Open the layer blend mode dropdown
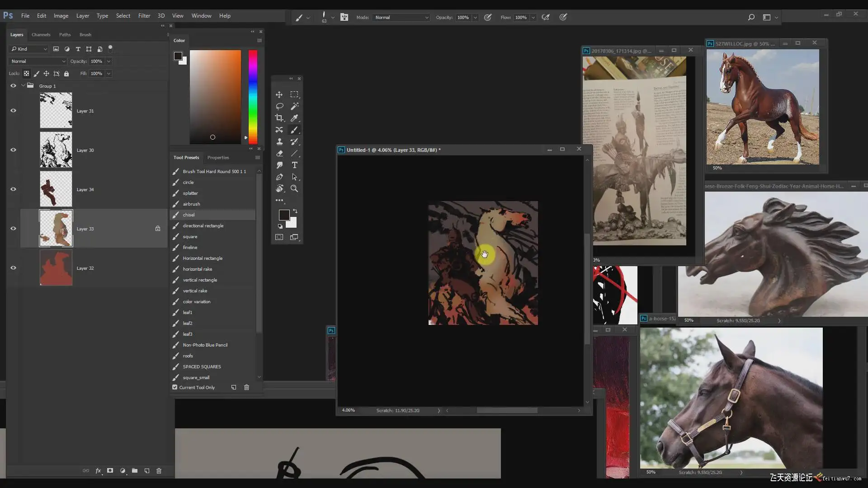This screenshot has height=488, width=868. coord(38,61)
